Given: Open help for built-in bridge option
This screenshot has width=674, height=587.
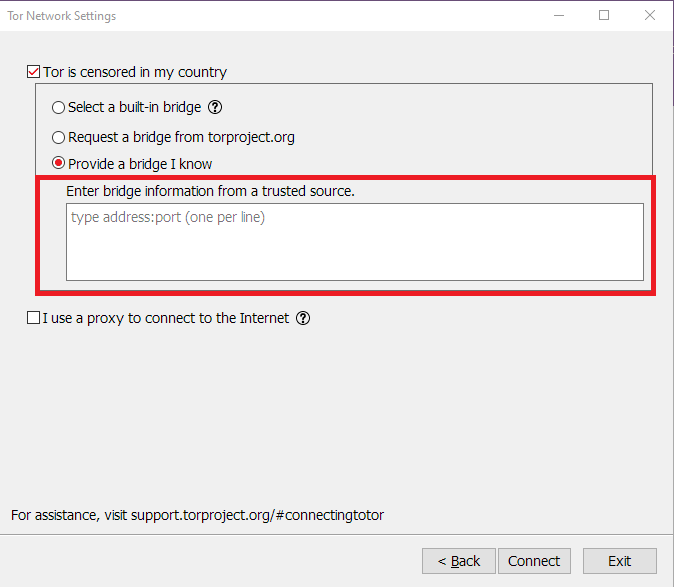Looking at the screenshot, I should [x=215, y=107].
